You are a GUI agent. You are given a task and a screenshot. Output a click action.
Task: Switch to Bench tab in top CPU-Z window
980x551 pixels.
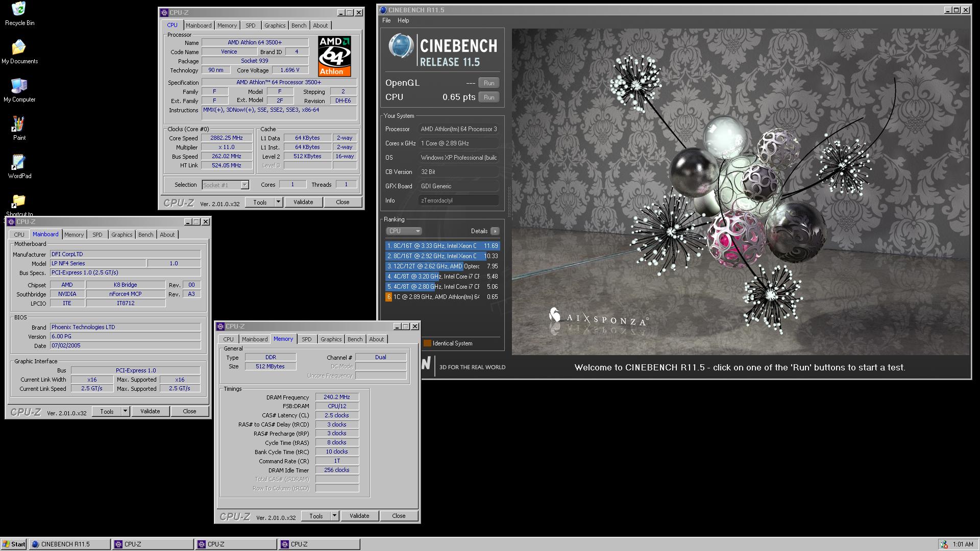click(x=299, y=26)
